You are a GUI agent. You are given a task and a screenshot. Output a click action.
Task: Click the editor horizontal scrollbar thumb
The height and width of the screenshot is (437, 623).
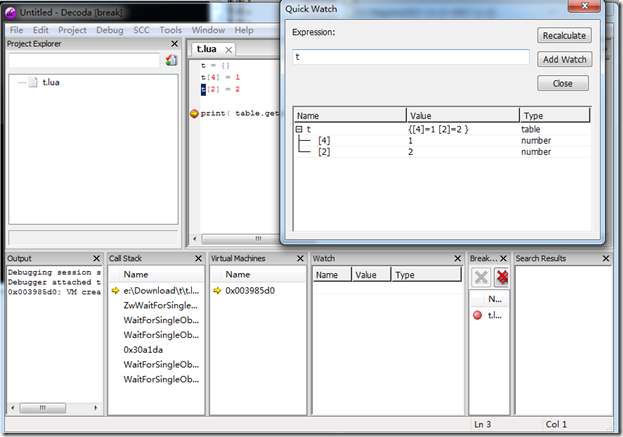pos(242,239)
